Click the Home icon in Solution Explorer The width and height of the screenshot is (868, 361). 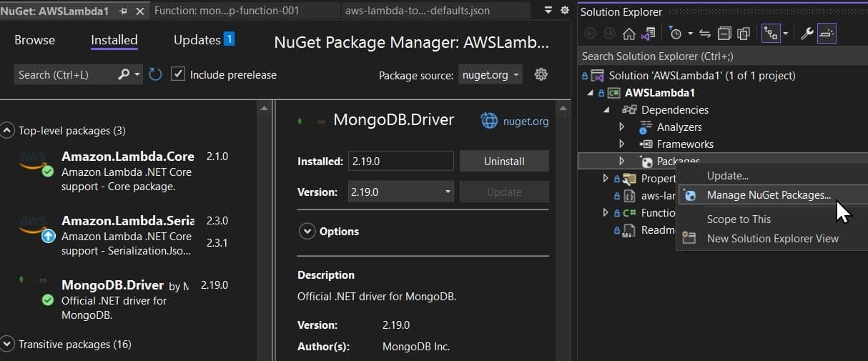629,34
